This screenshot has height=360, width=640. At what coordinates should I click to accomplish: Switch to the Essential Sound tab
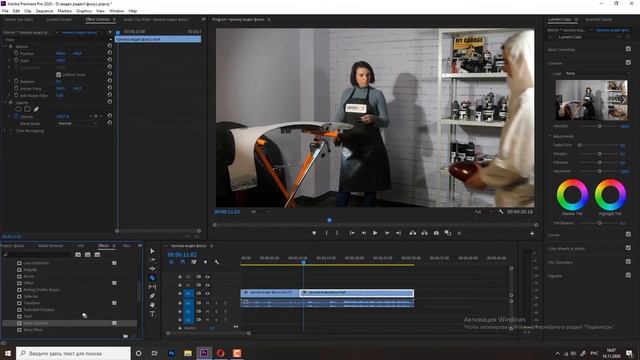coord(599,19)
